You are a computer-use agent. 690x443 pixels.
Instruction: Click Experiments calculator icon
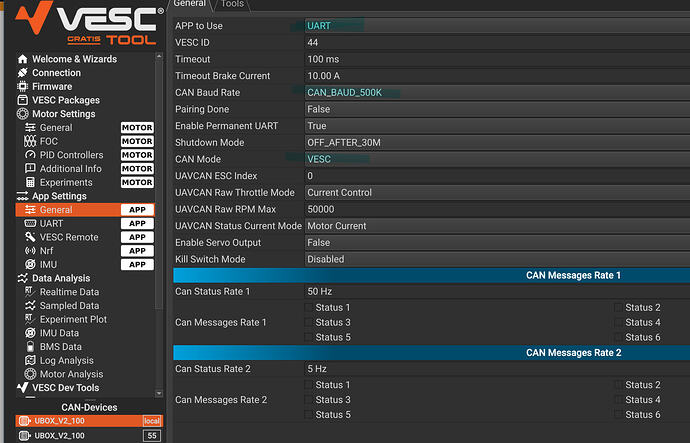pyautogui.click(x=30, y=182)
